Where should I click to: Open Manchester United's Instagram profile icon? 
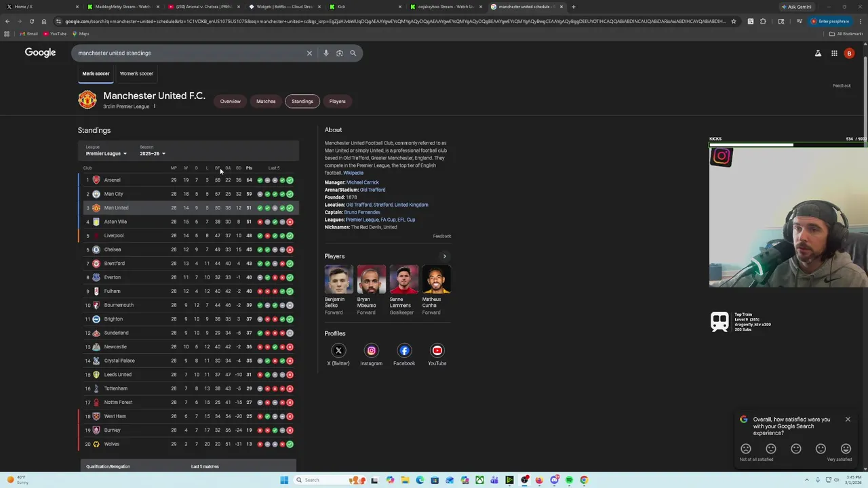point(371,350)
